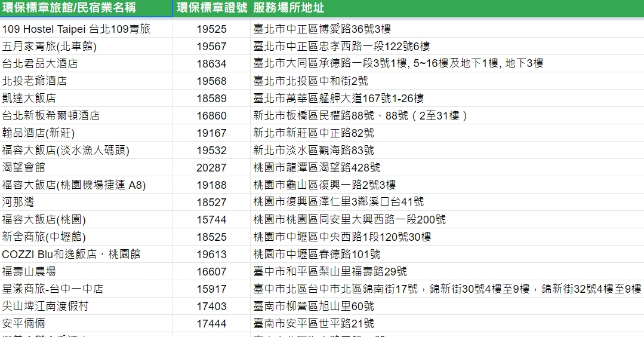This screenshot has width=644, height=337.
Task: Click the 凱達大飯店 cell
Action: [87, 98]
